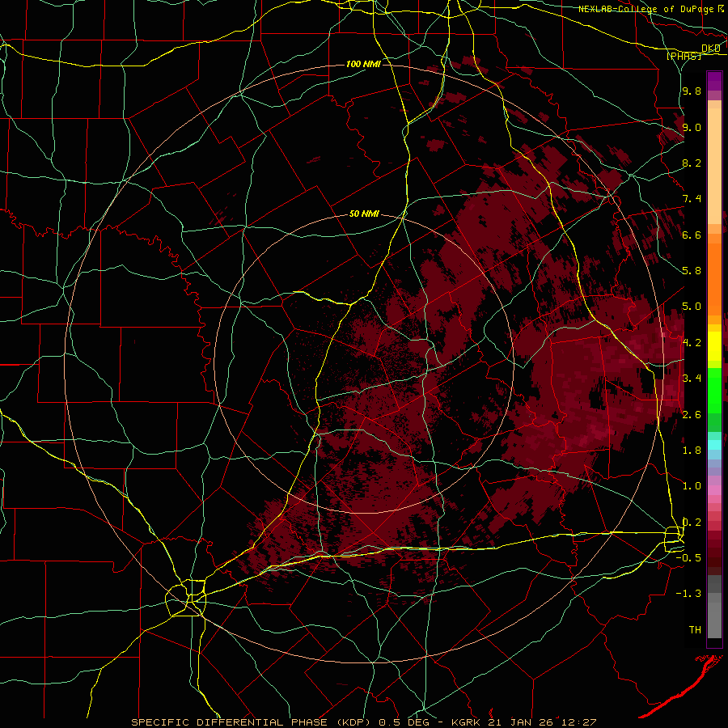
Task: Click the 2.6 value on color scale
Action: pos(692,415)
